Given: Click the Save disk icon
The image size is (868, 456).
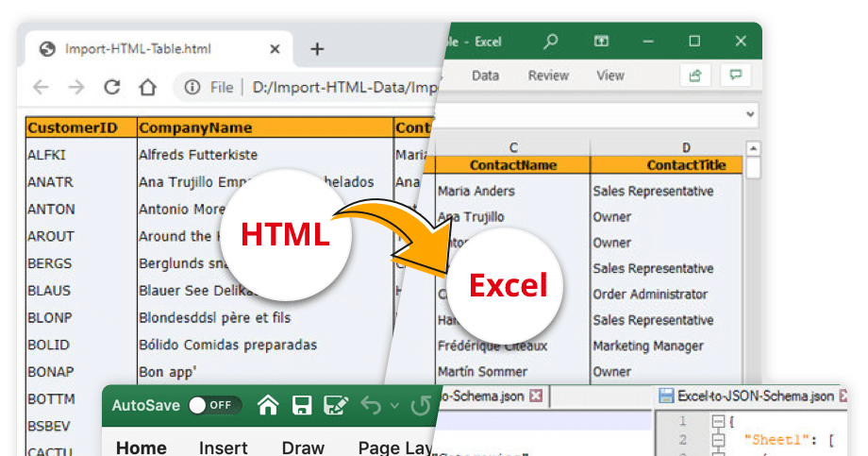Looking at the screenshot, I should coord(302,406).
